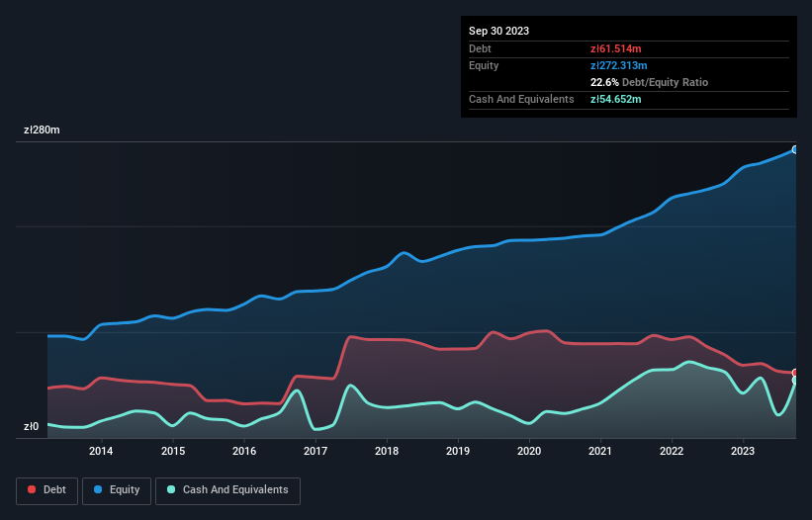Click the zł0 y-axis label
The image size is (812, 520).
point(31,426)
